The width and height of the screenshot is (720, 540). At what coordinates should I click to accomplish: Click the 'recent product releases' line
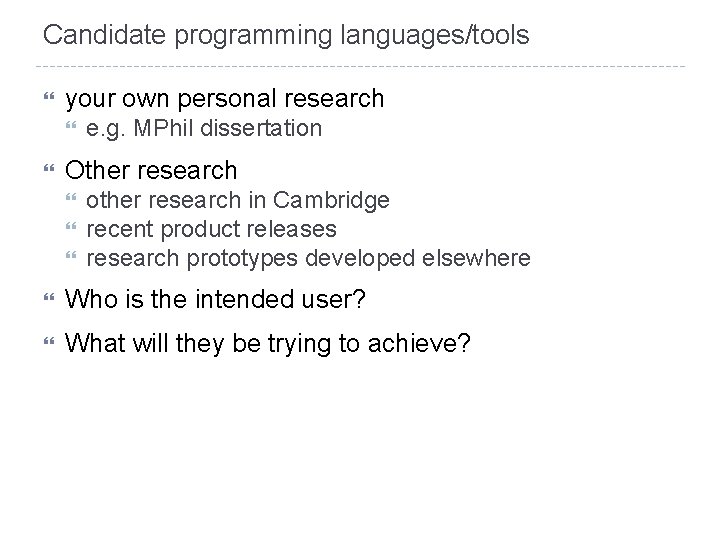211,229
